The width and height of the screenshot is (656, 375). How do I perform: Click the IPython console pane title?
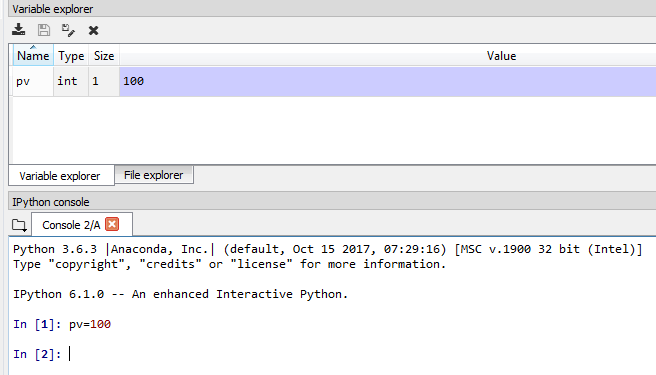51,202
